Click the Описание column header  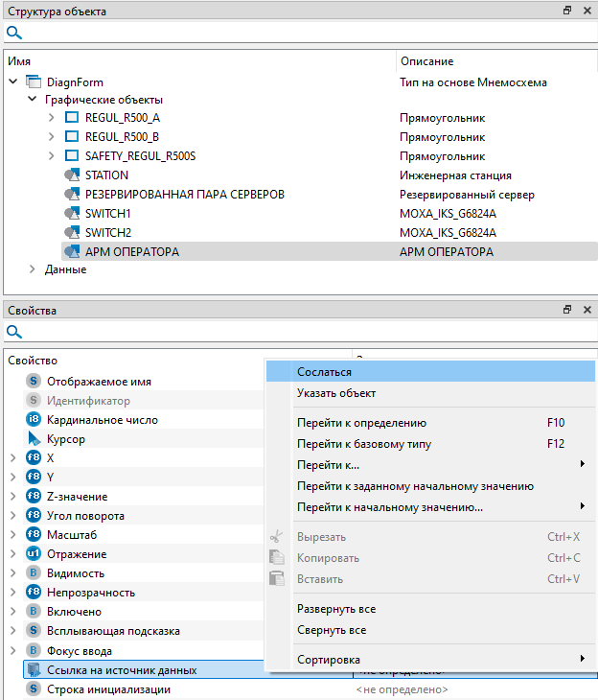pos(426,60)
